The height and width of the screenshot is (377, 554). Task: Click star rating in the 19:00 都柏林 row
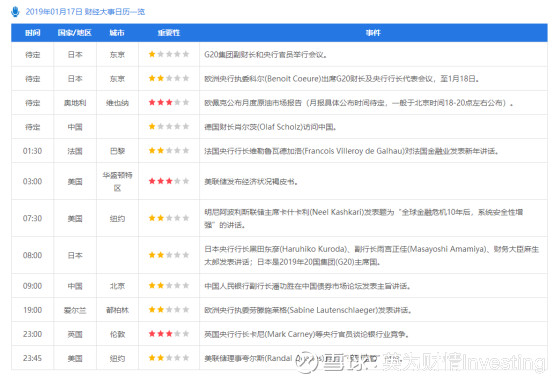coord(169,310)
